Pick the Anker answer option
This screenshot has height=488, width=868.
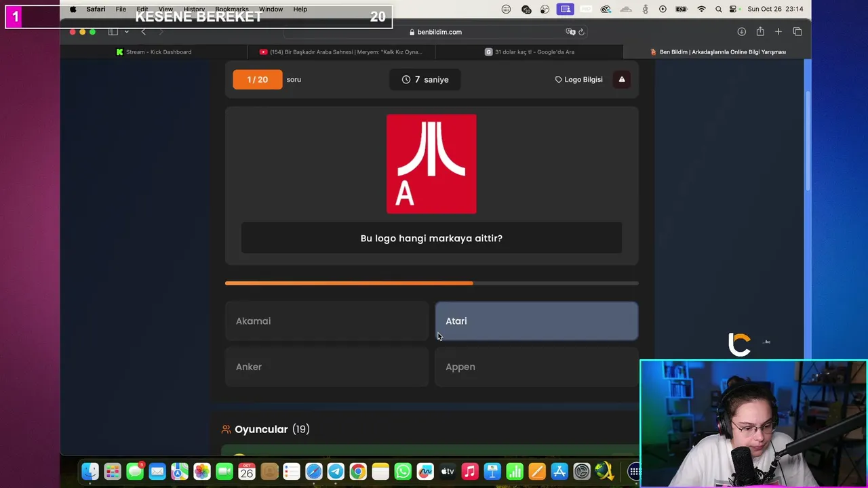(x=326, y=367)
